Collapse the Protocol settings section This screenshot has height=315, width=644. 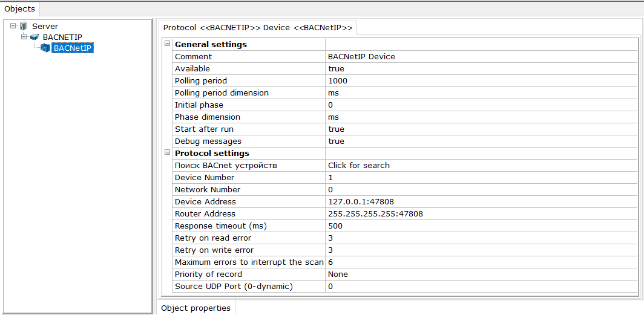[x=167, y=152]
